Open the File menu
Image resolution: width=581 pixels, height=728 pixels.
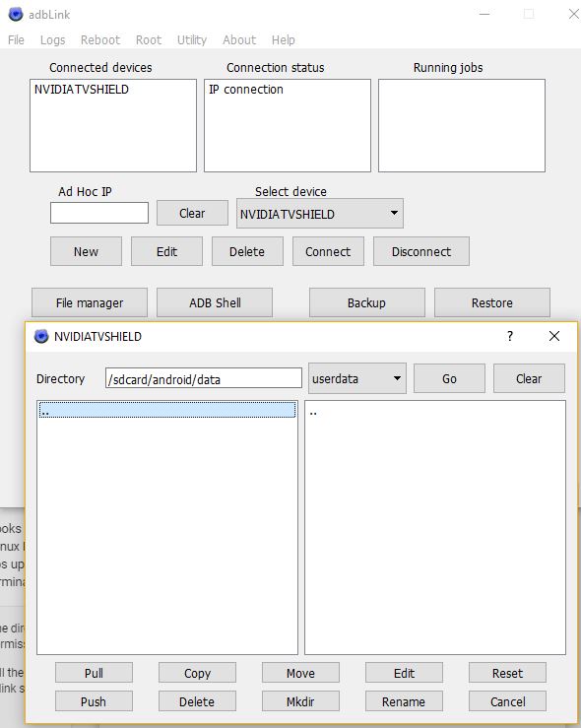point(16,40)
